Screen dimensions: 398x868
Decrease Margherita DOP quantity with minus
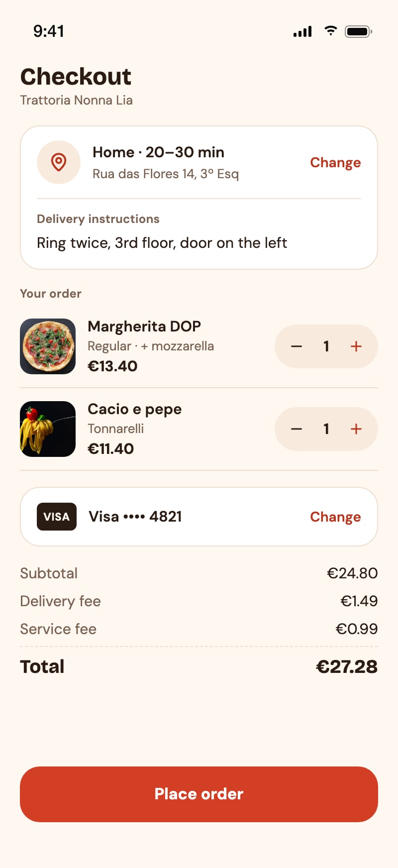297,346
